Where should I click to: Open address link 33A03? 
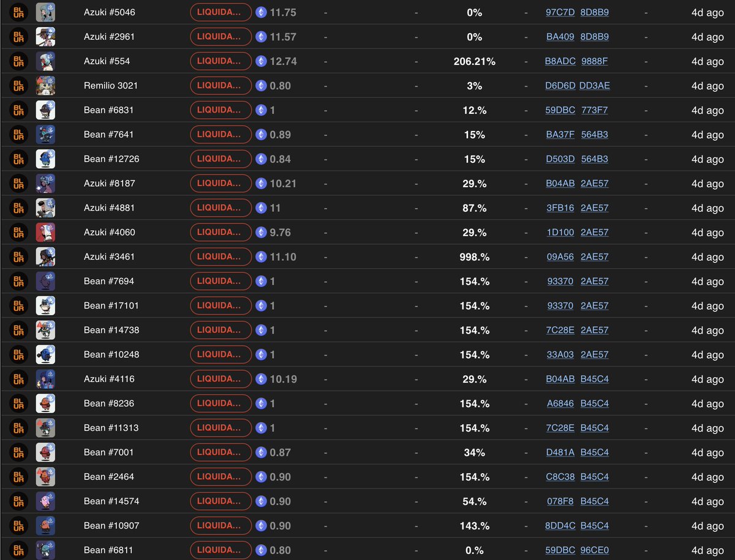560,354
